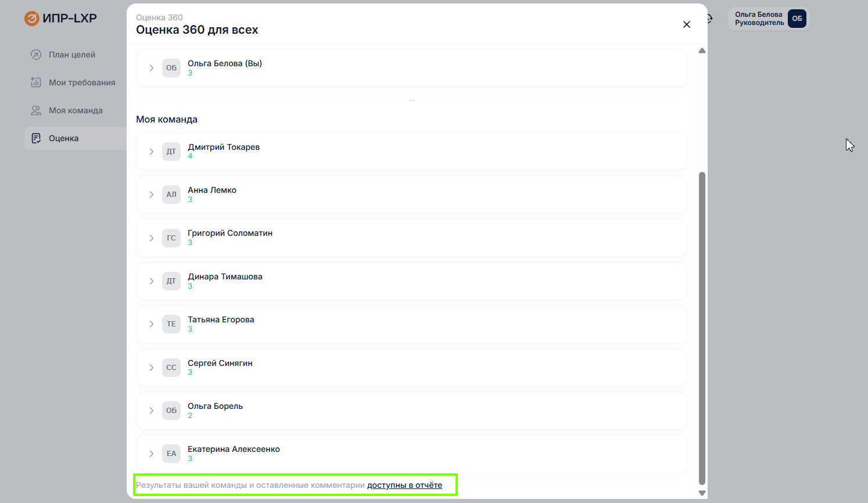Viewport: 868px width, 503px height.
Task: Click the ЕА avatar for Екатерина Алексеенко
Action: click(171, 454)
